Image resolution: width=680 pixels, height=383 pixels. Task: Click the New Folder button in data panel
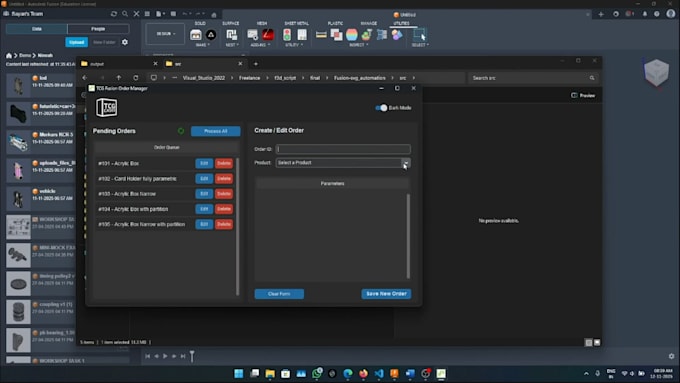(104, 42)
